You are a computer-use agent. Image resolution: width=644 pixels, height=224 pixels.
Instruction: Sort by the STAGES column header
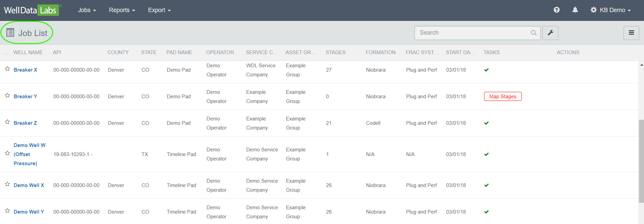[x=335, y=52]
